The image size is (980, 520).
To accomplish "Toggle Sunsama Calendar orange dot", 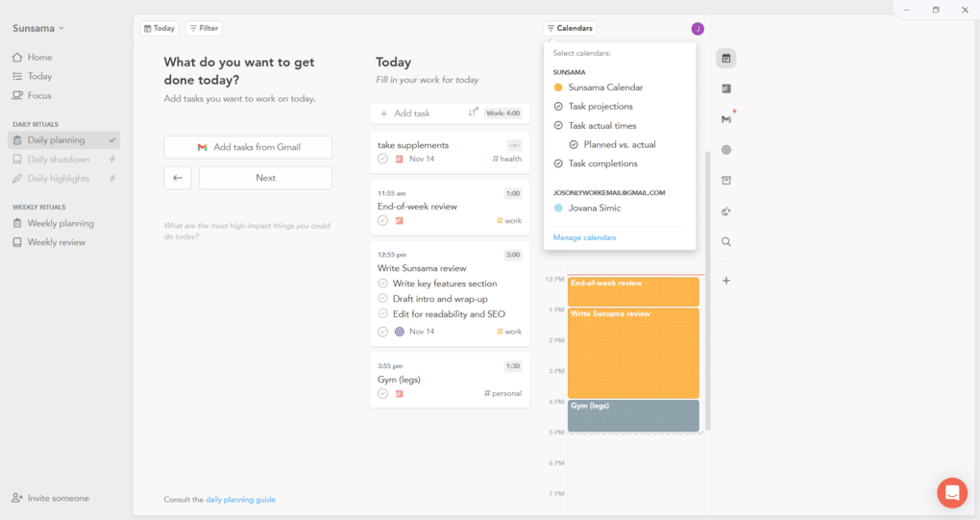I will click(x=558, y=87).
